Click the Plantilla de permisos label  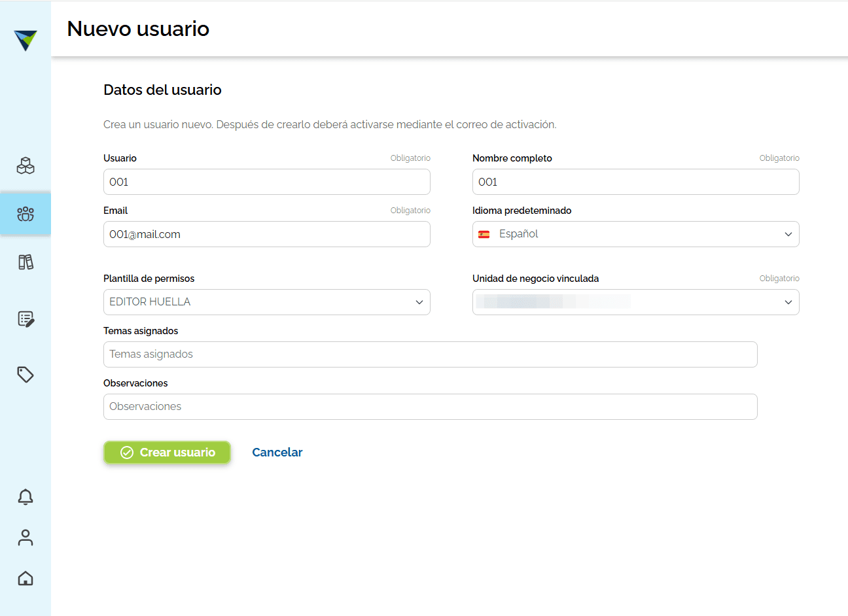click(149, 279)
